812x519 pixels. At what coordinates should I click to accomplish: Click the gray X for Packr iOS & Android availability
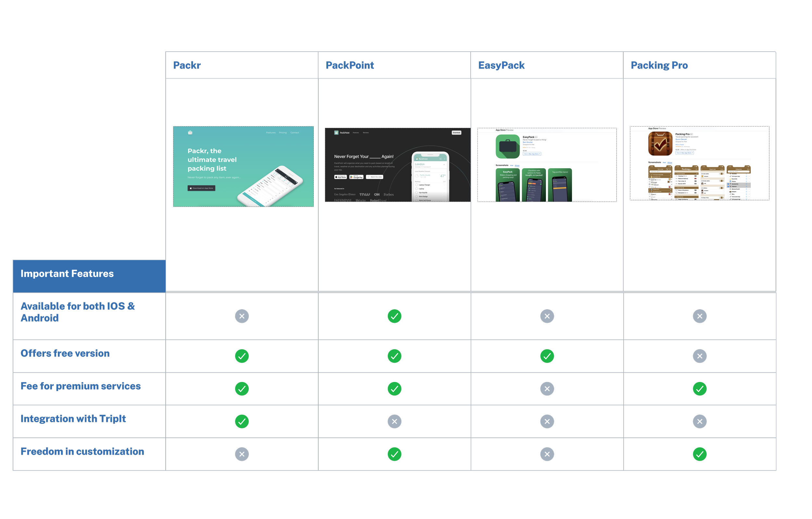pos(242,316)
